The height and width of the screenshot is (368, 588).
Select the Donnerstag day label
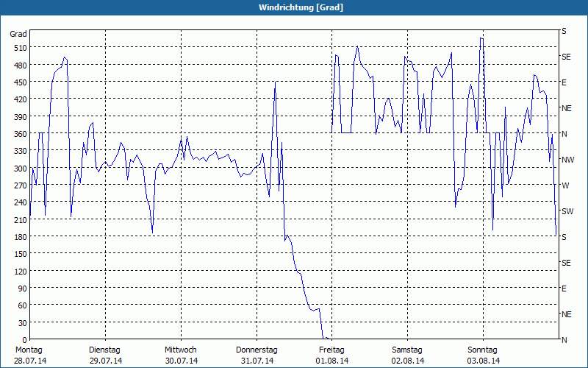point(257,350)
